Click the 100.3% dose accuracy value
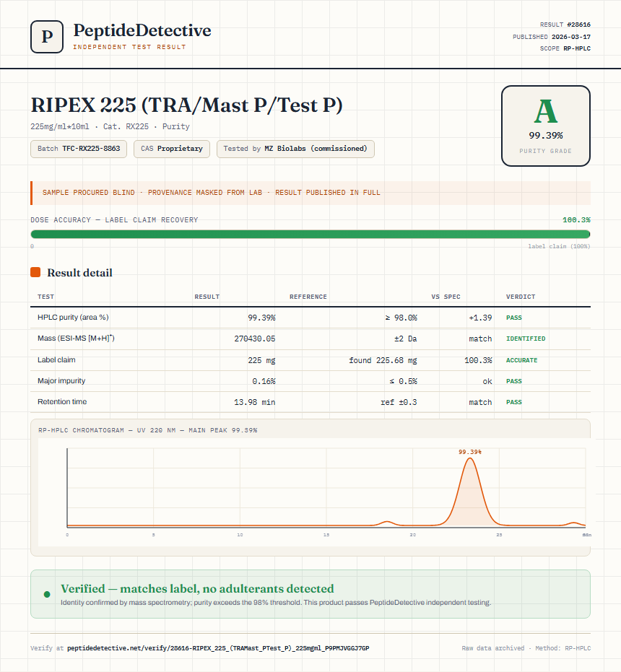The height and width of the screenshot is (672, 621). (576, 220)
